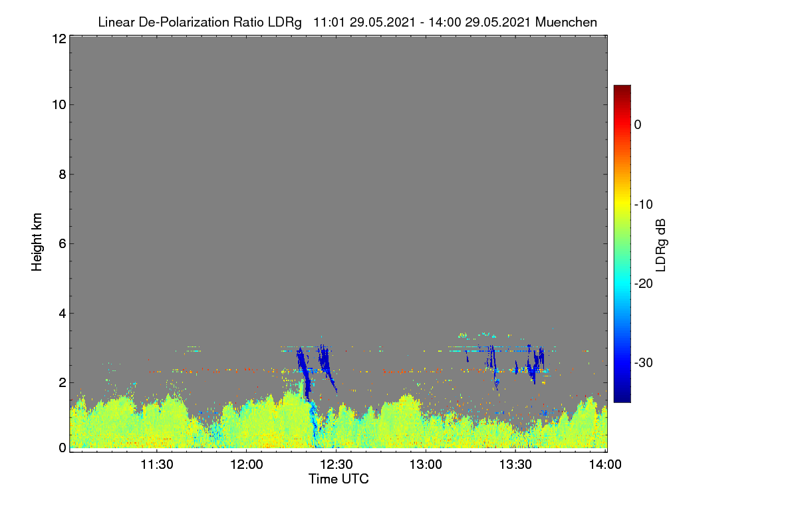Click the '12:00' time axis tick label

pos(246,465)
